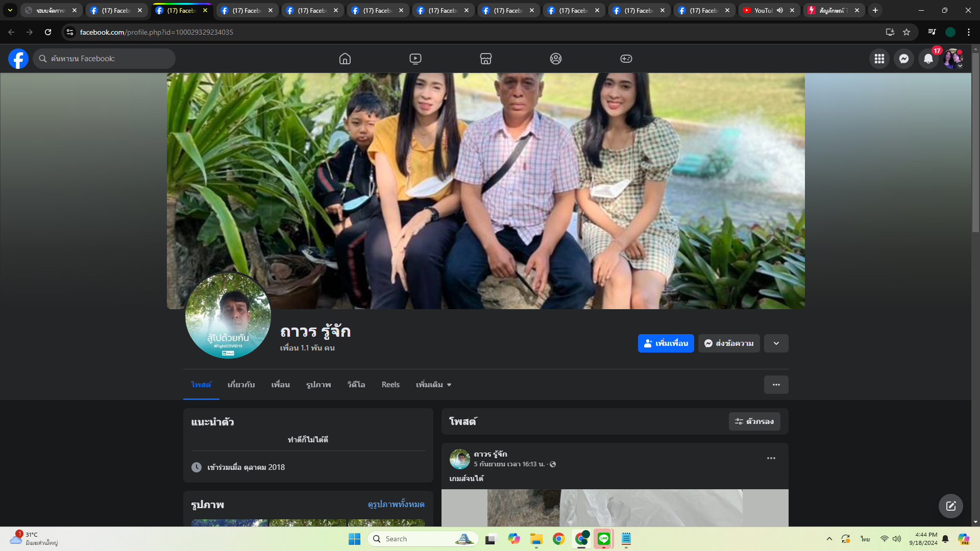
Task: Expand the เพิ่มเติม tab dropdown
Action: click(433, 385)
